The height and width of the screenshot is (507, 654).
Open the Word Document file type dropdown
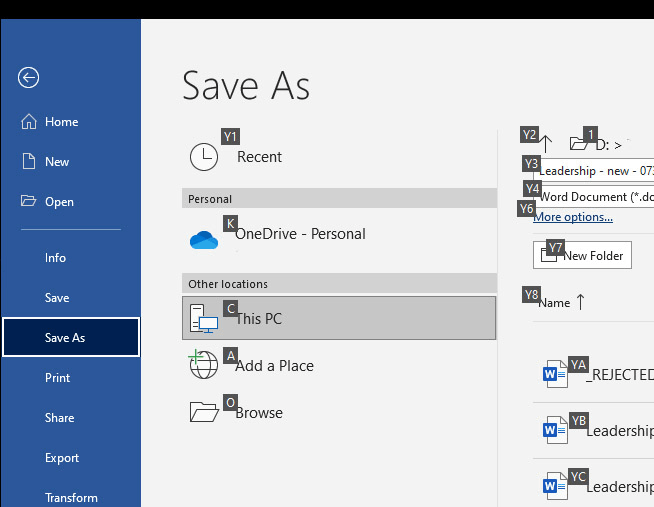[594, 196]
